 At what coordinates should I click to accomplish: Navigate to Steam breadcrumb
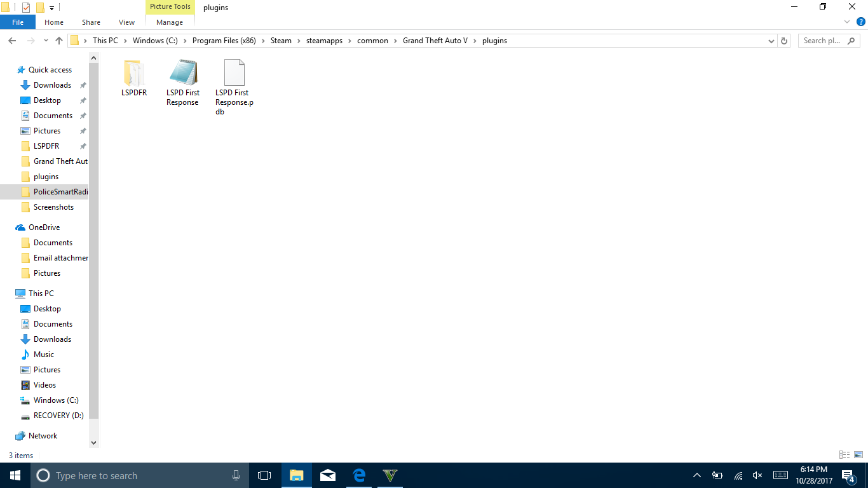point(281,41)
